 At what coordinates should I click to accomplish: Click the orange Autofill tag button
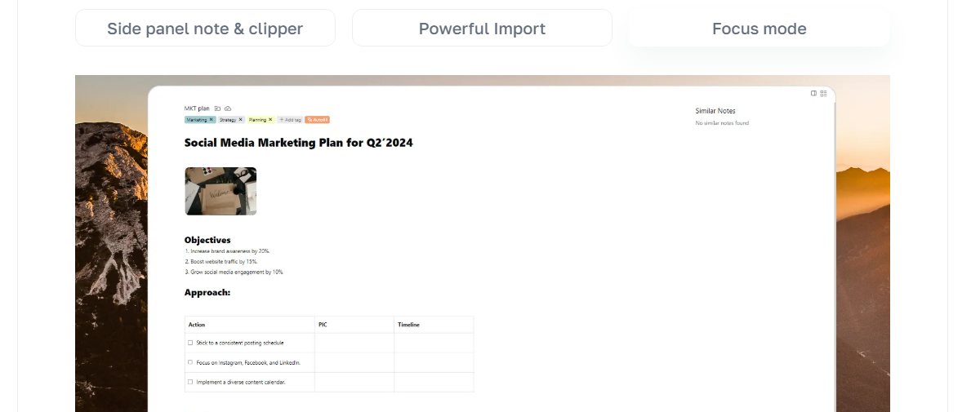pyautogui.click(x=317, y=119)
